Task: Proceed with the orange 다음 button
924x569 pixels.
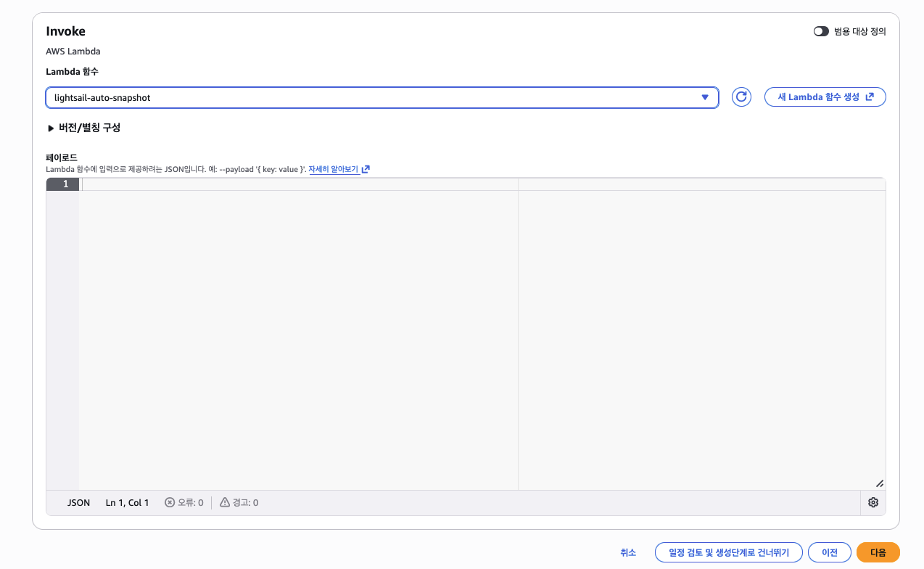Action: (x=878, y=552)
